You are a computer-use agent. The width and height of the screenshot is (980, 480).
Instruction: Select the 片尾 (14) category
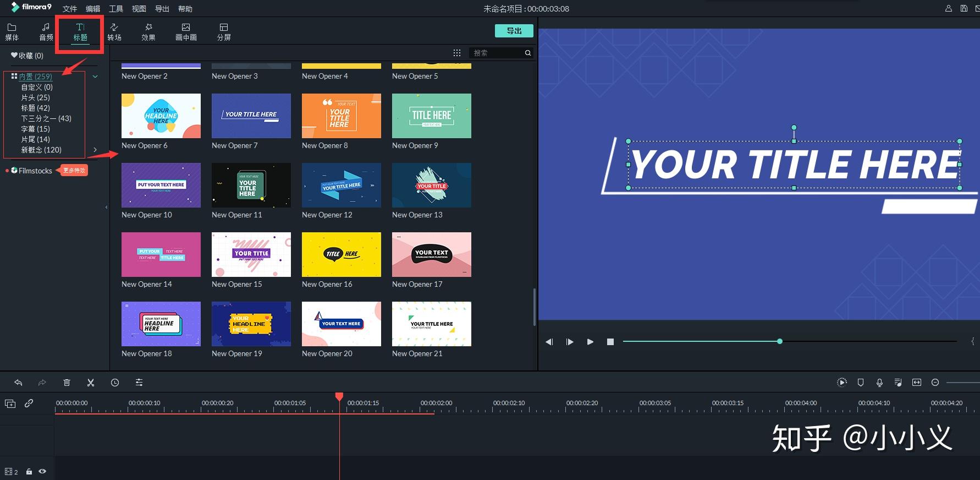pos(35,139)
